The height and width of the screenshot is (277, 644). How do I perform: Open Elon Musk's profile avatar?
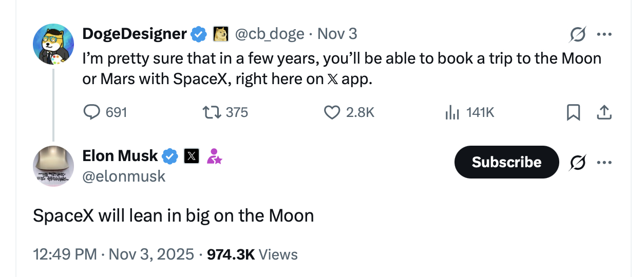coord(53,166)
